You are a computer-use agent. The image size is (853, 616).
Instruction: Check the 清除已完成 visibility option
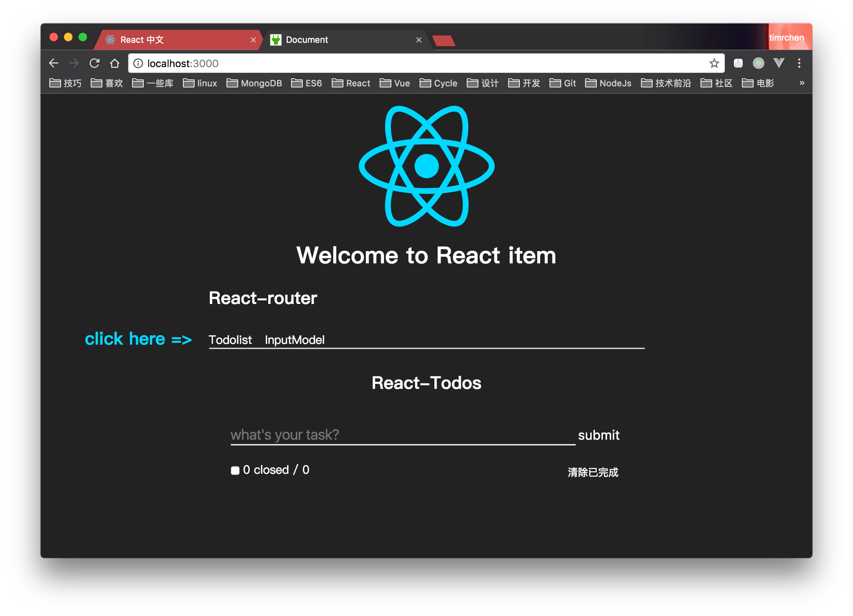point(591,472)
